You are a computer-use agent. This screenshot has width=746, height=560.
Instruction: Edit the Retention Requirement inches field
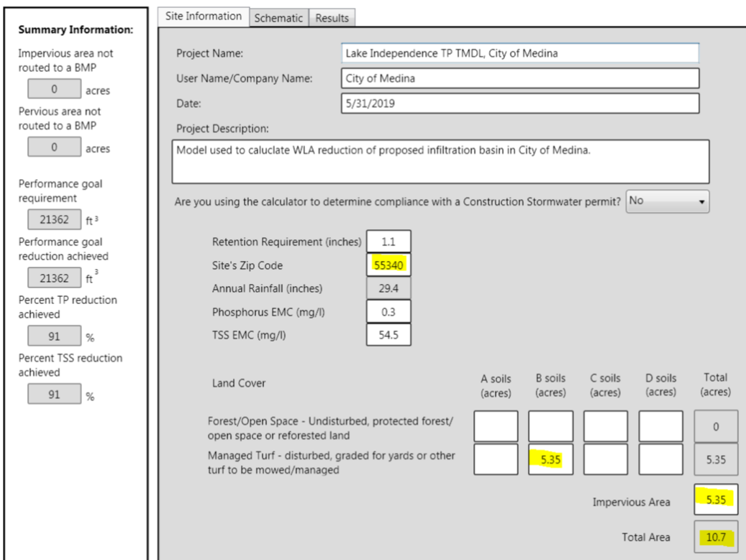pos(388,244)
